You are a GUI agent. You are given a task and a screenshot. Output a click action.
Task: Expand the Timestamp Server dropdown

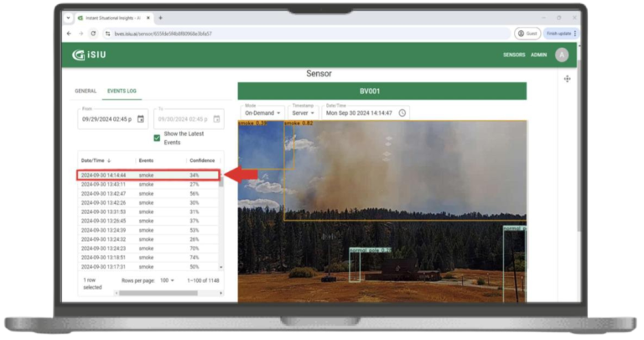click(303, 112)
